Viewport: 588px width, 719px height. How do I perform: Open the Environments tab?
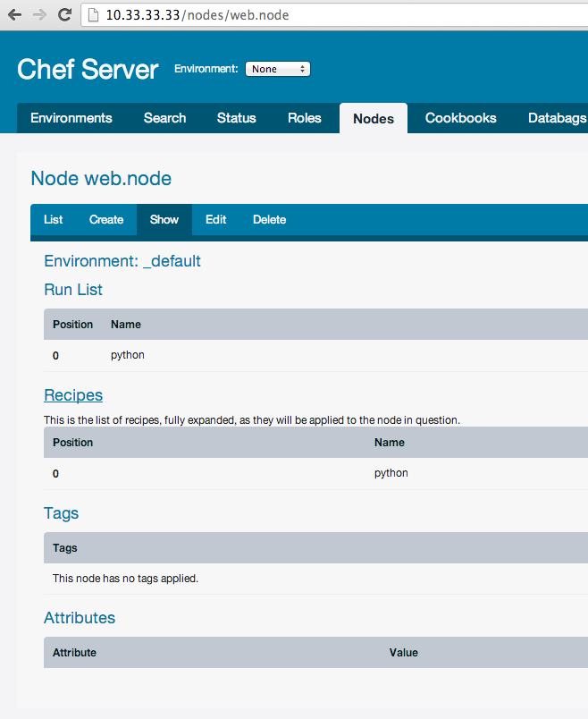[71, 118]
